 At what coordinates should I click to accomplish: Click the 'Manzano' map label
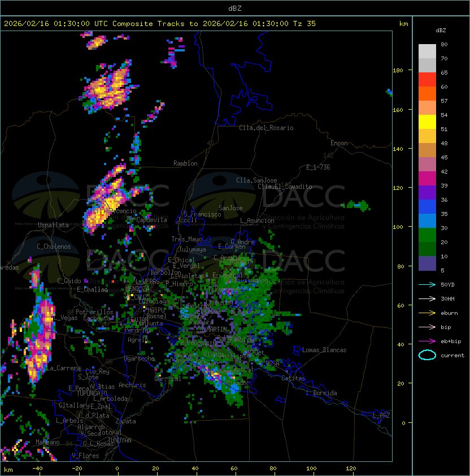[x=47, y=442]
